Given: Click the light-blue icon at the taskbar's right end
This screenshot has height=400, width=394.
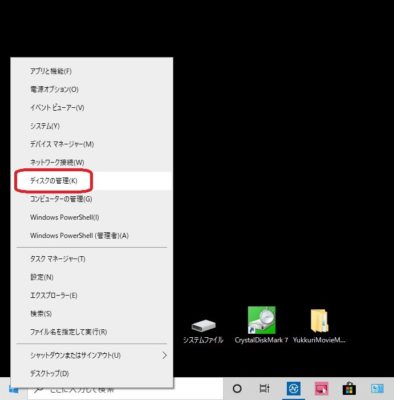Looking at the screenshot, I should click(378, 389).
